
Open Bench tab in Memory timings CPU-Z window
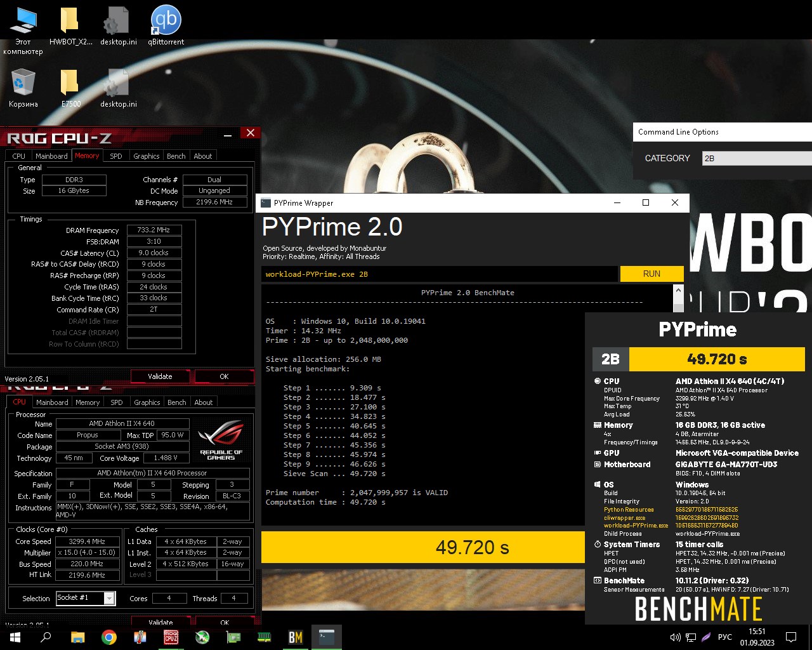pos(176,156)
